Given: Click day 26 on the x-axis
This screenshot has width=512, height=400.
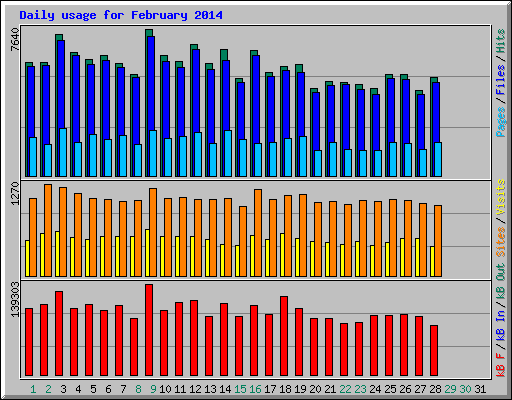Looking at the screenshot, I should pyautogui.click(x=405, y=389).
